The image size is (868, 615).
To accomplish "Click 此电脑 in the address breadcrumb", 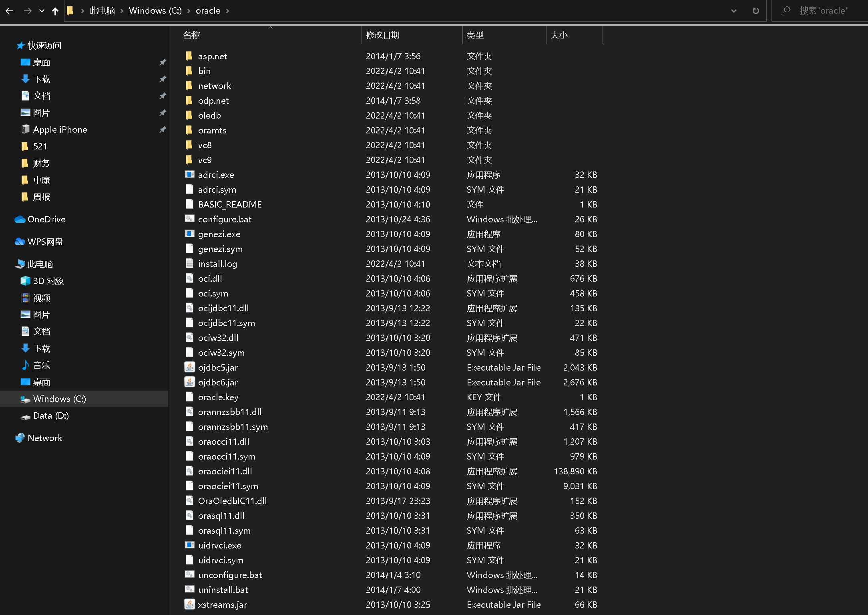I will tap(102, 11).
